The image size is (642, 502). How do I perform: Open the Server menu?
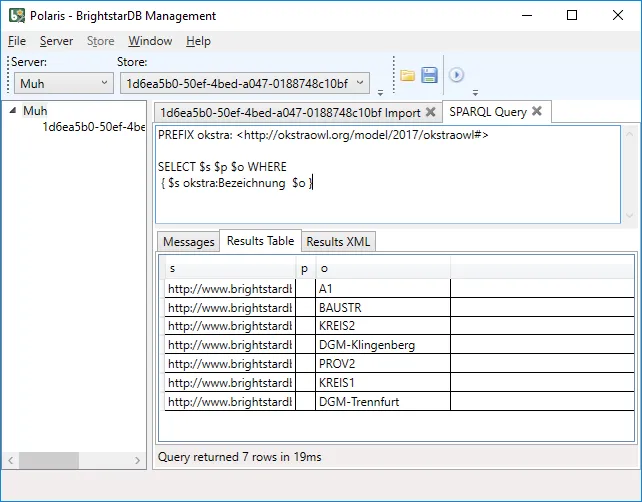click(56, 41)
